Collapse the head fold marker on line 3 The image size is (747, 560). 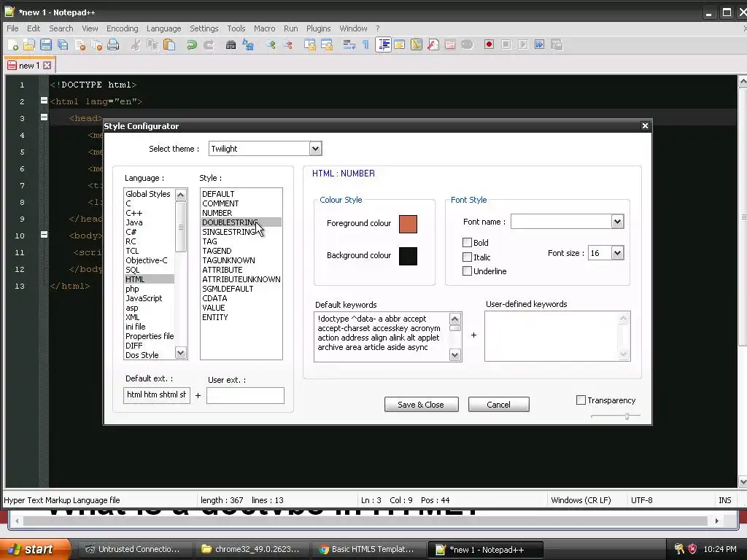coord(44,117)
